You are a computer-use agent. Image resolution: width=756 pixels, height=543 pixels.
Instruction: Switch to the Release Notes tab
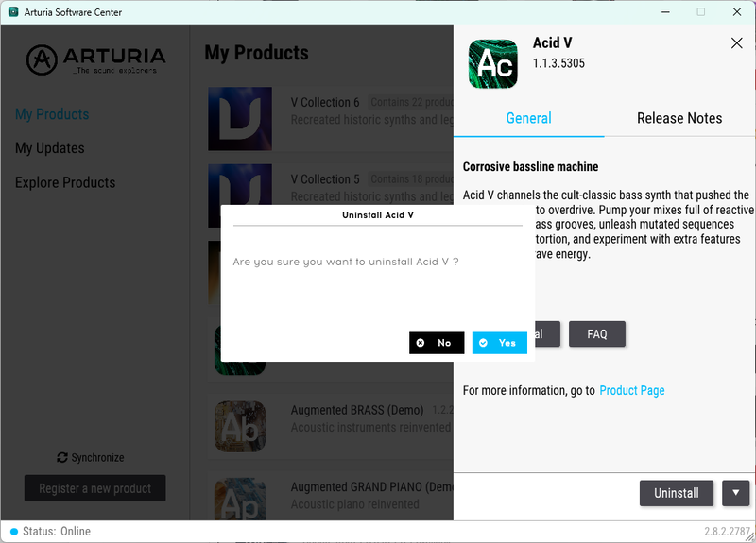(x=679, y=118)
